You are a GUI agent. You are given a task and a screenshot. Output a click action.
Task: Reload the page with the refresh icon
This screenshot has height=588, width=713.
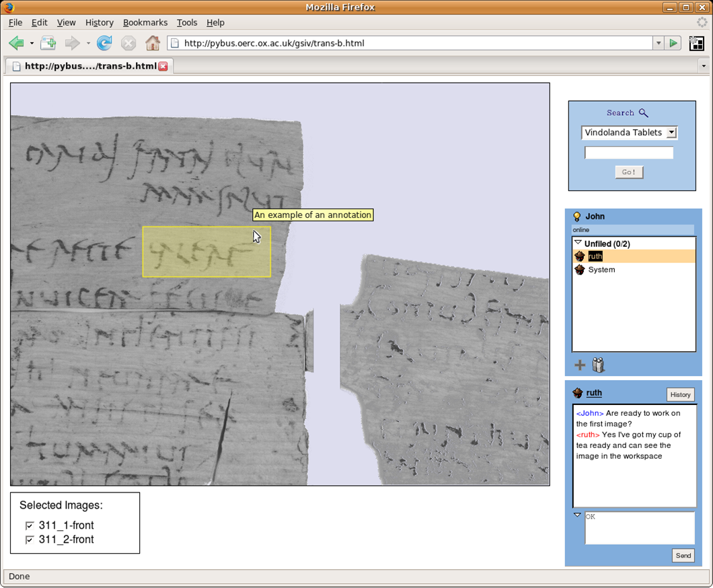click(x=104, y=44)
